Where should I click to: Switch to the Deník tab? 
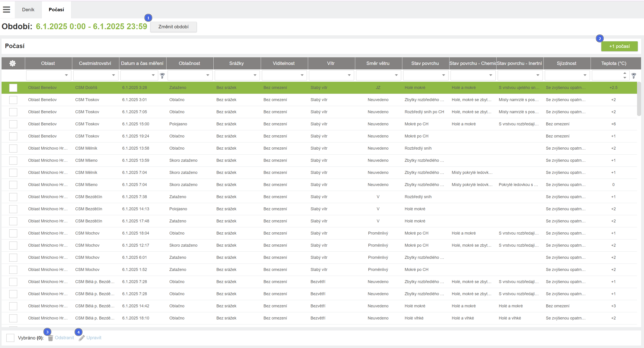28,9
